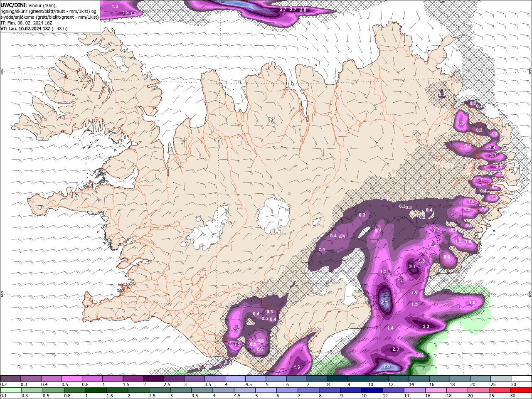Screen dimensions: 532x399
Task: Pick the 0.3 swatch in the lower rain scale
Action: tap(32, 390)
